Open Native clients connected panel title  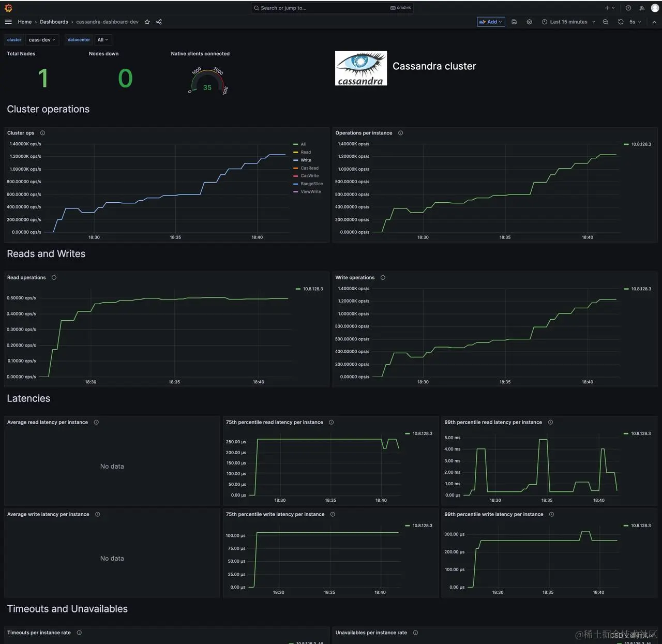point(200,54)
